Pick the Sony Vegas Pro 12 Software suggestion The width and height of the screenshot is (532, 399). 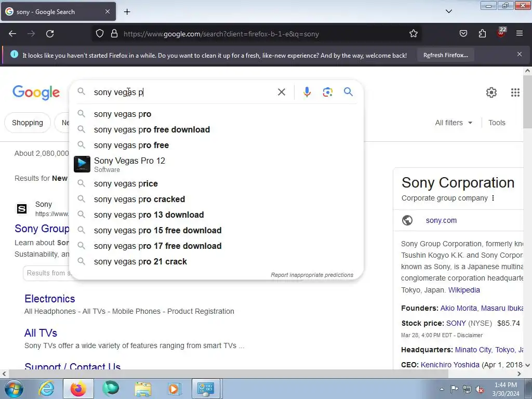click(216, 164)
